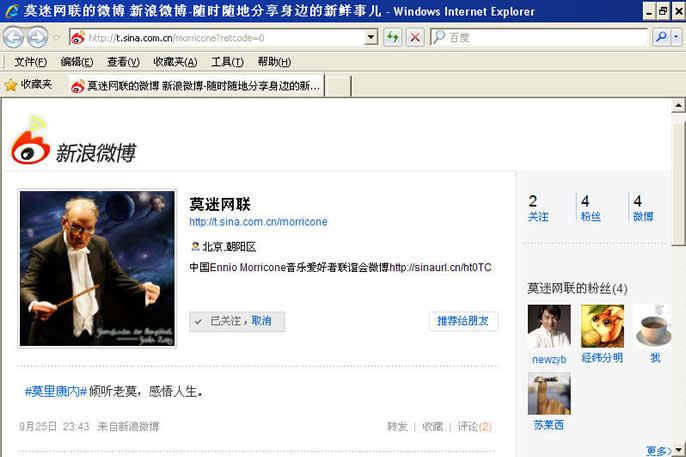Click the #莫里康内# hashtag link
Image resolution: width=686 pixels, height=457 pixels.
[56, 391]
